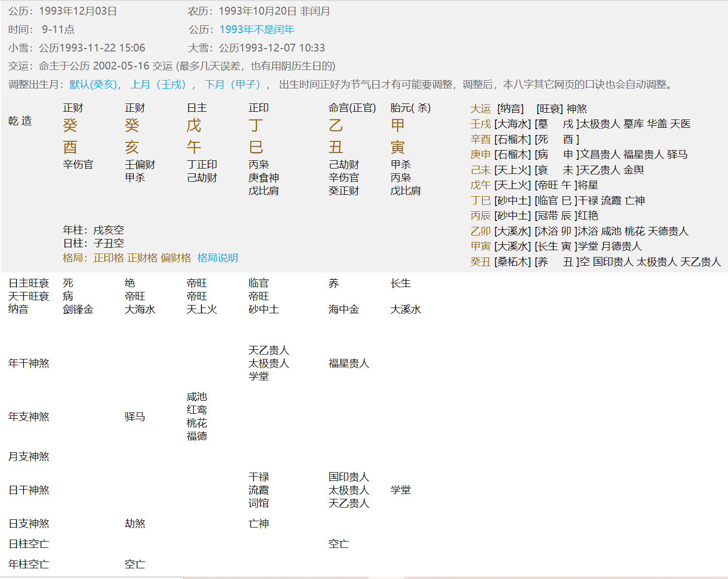
Task: Click the 壬戌 大运 entry
Action: pos(480,124)
